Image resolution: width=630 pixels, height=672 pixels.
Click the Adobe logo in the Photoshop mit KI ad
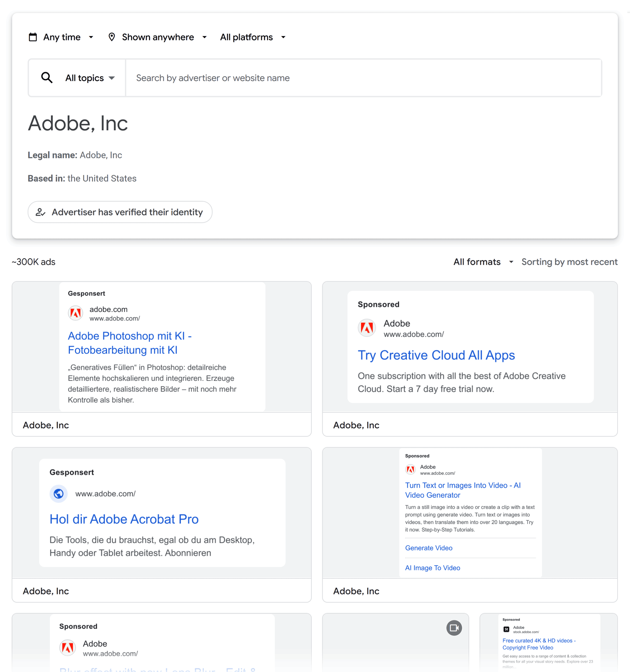75,313
